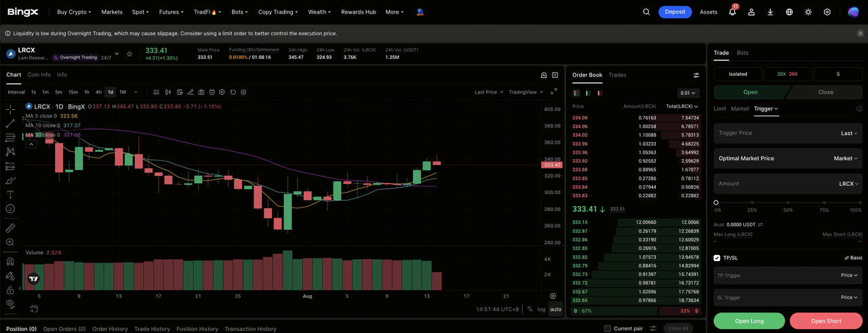Select the trend line drawing tool

[x=10, y=123]
